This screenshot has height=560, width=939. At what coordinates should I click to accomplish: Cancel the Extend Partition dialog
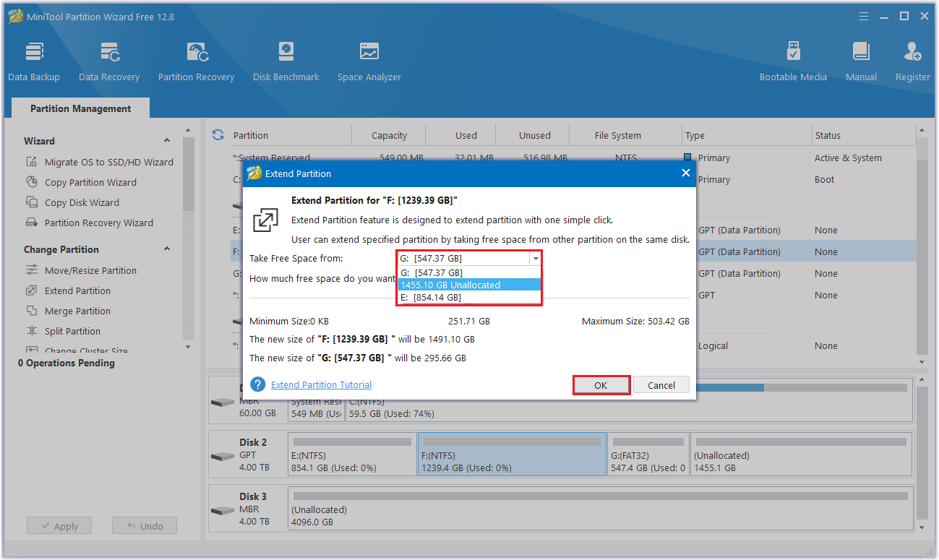pos(661,385)
